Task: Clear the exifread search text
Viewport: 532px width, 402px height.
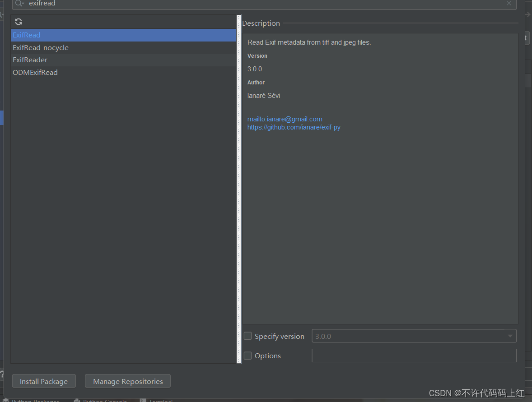Action: [509, 4]
